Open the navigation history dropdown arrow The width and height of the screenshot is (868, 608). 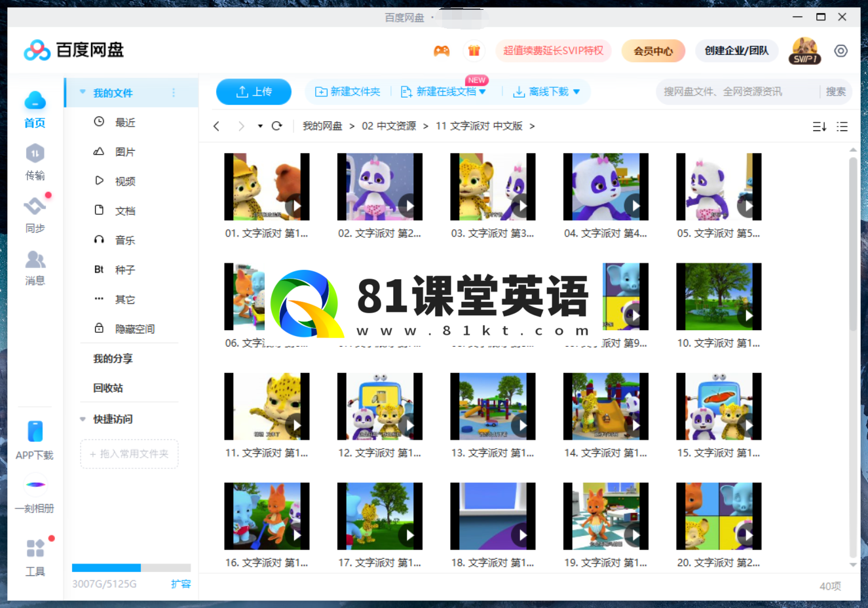pos(260,126)
